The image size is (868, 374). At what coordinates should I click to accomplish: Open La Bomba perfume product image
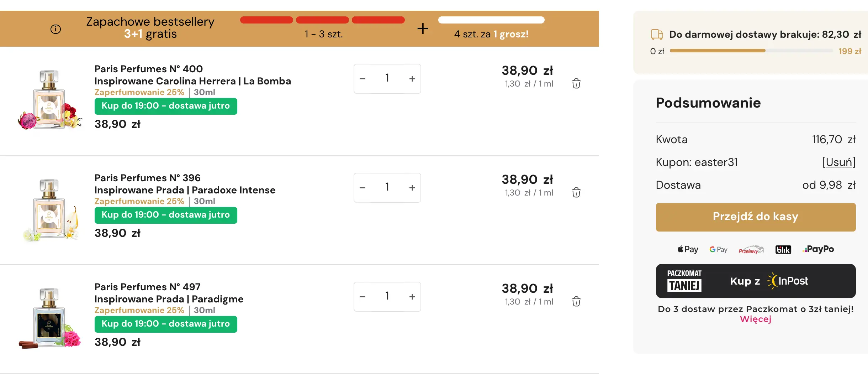point(50,100)
